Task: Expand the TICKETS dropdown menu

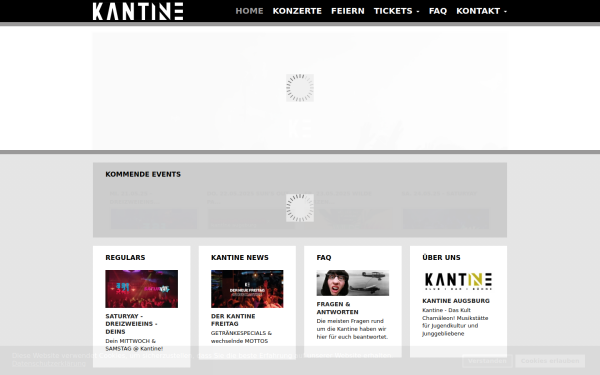Action: (396, 11)
